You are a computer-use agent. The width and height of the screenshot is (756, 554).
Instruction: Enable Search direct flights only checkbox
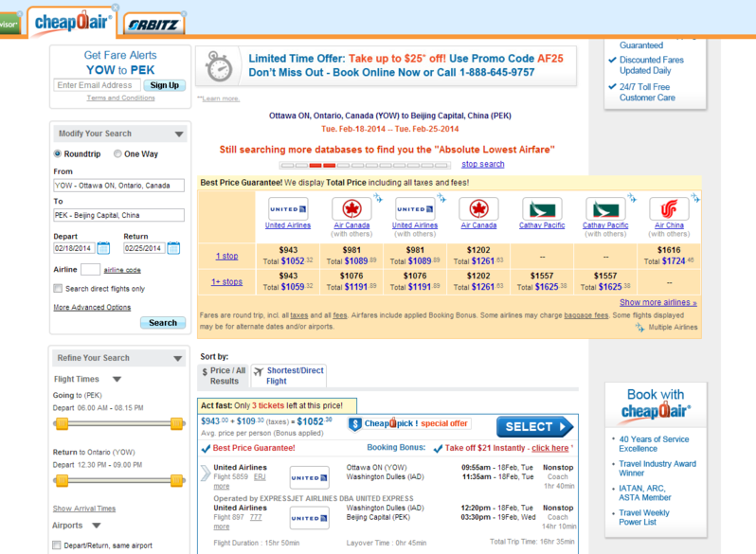coord(59,289)
